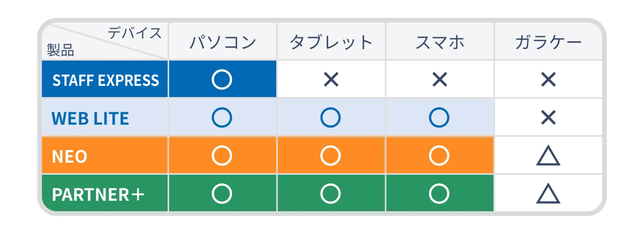
Task: Open the WEB LITE product label
Action: pyautogui.click(x=90, y=118)
